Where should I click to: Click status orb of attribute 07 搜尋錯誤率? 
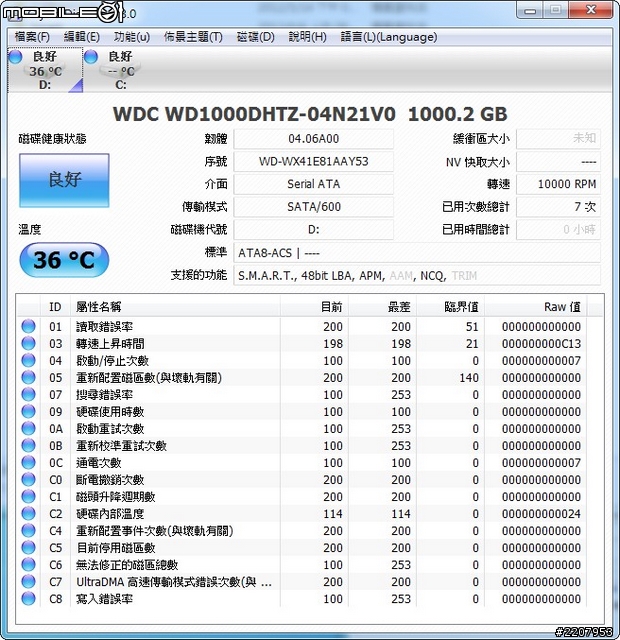click(28, 394)
